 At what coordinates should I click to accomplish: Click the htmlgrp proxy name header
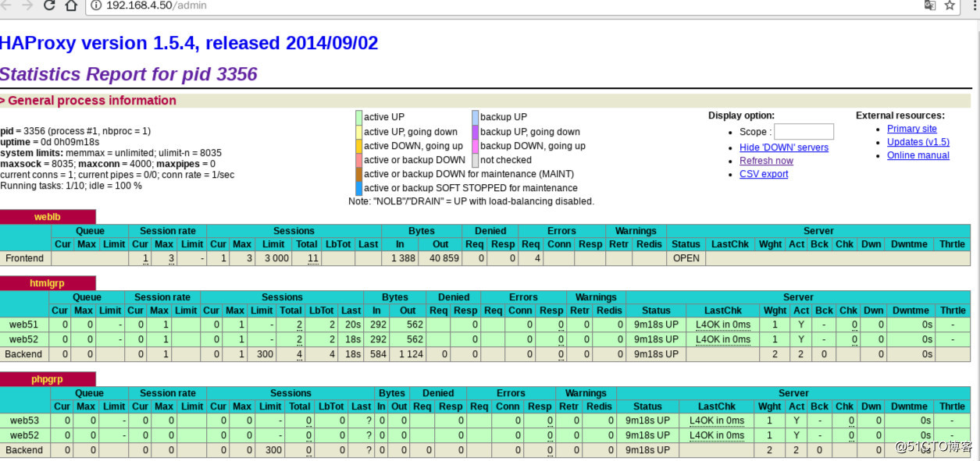48,283
